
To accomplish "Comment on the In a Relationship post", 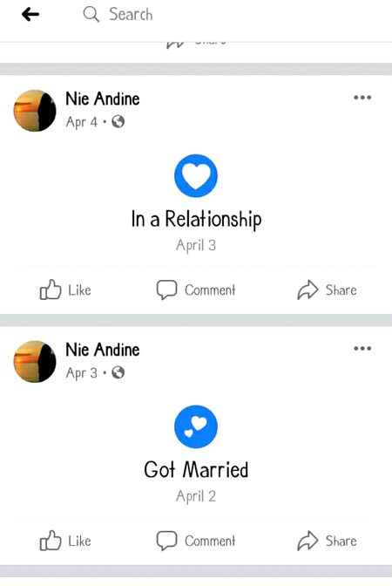I will click(x=196, y=290).
